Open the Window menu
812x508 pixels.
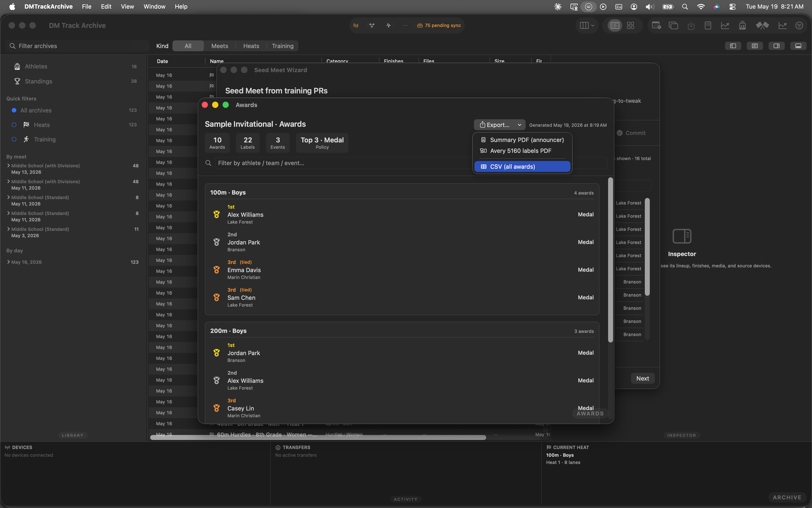[x=154, y=7]
